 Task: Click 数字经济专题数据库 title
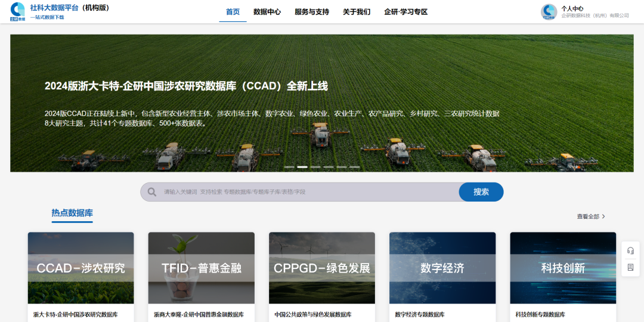tap(420, 315)
